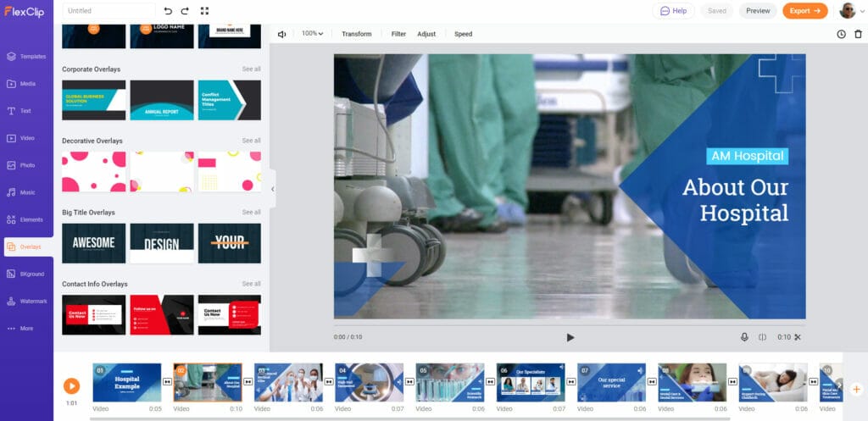The height and width of the screenshot is (421, 868).
Task: Toggle fullscreen mode icon
Action: tap(205, 11)
